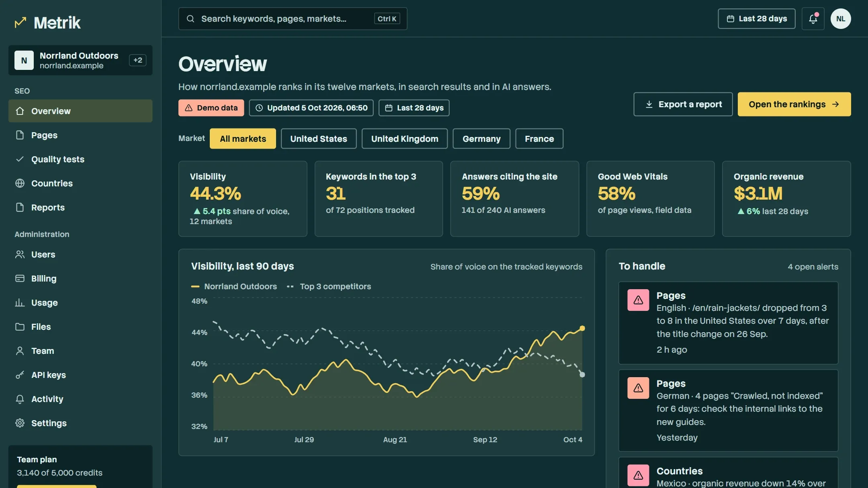Filter by United States market

[x=319, y=139]
